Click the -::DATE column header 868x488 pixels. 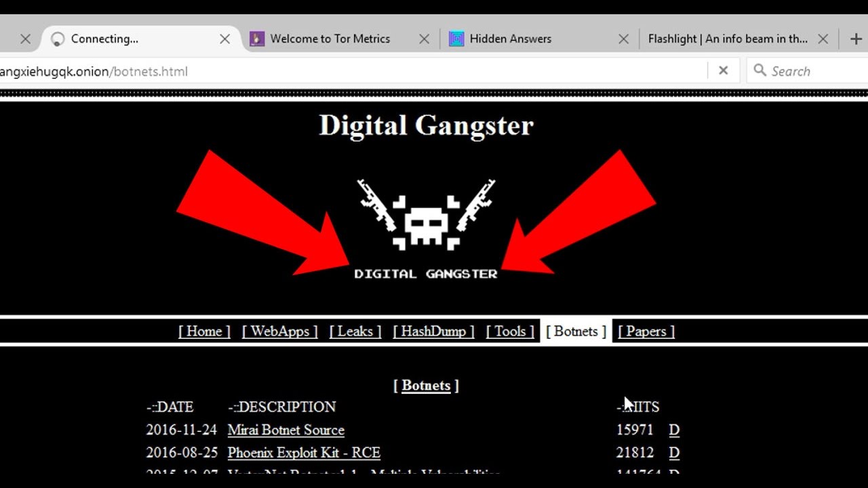[x=170, y=407]
